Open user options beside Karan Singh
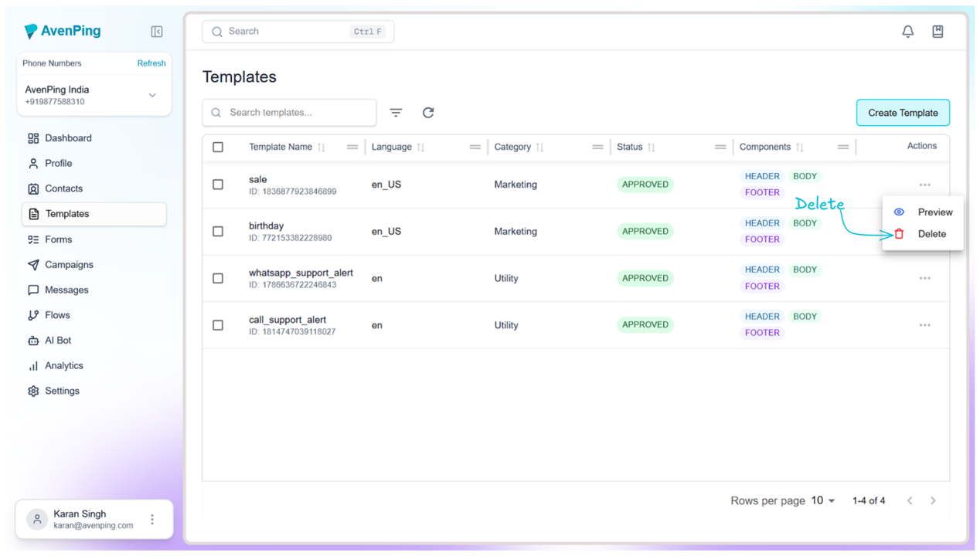This screenshot has width=980, height=556. point(152,520)
